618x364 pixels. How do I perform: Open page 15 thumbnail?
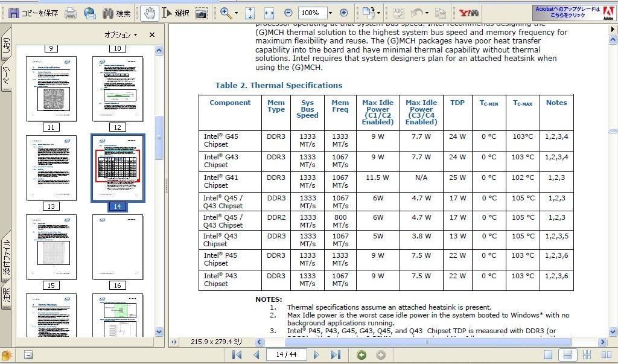point(51,247)
